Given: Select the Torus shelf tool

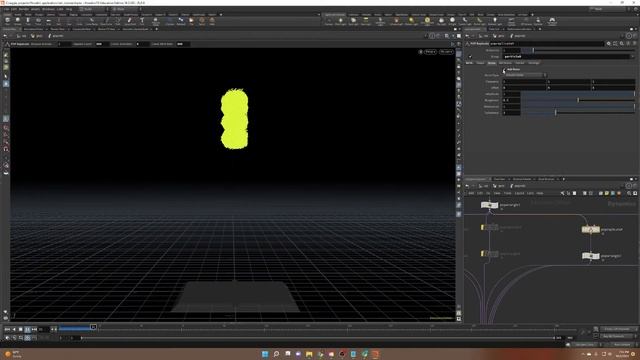Looking at the screenshot, I should pos(38,21).
